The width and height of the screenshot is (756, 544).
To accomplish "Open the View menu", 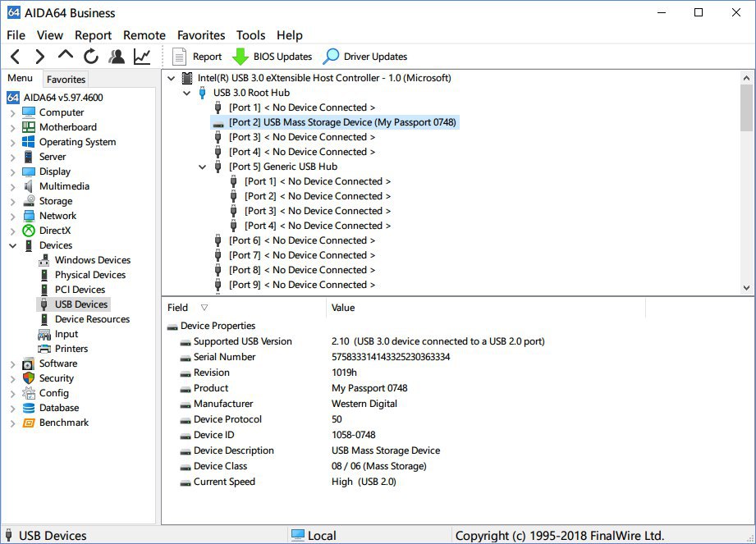I will click(50, 35).
